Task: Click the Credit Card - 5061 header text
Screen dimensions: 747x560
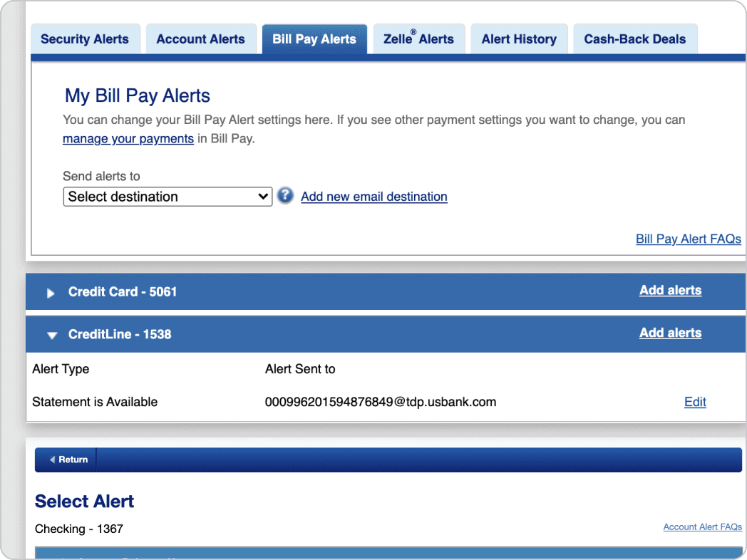Action: point(123,292)
